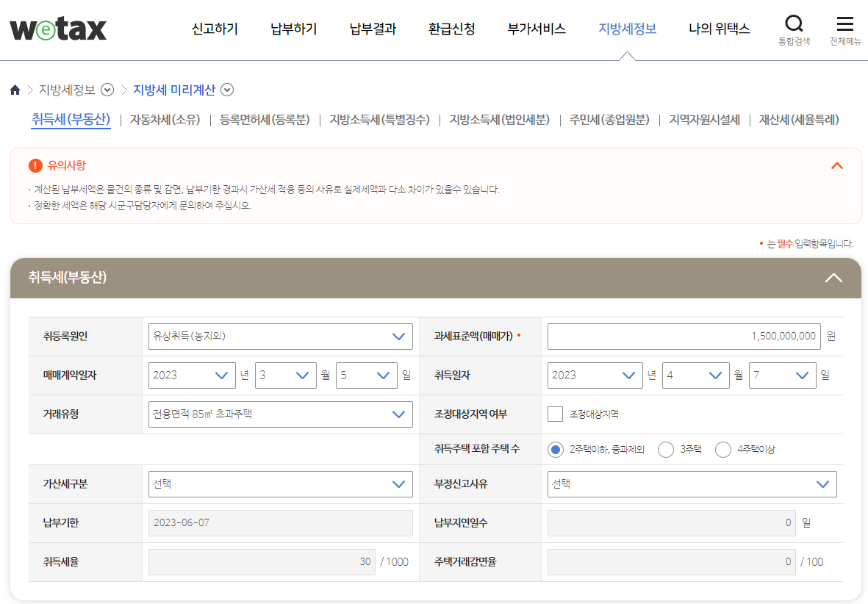Collapse the 취득세(부동산) panel header
The image size is (868, 604).
[x=833, y=278]
